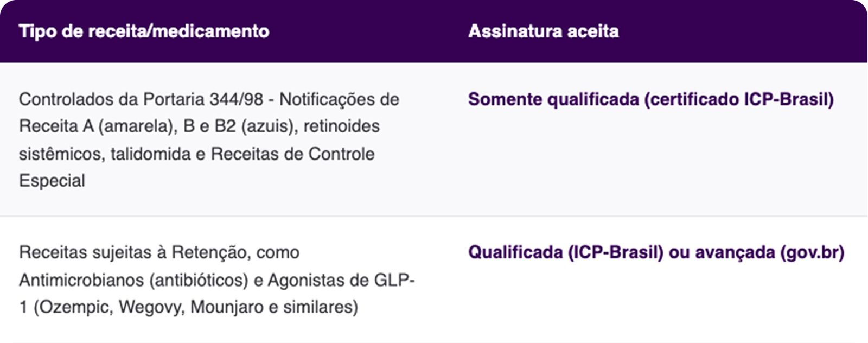The height and width of the screenshot is (343, 868).
Task: Click 'Receitas de Controle' in first row
Action: (292, 154)
